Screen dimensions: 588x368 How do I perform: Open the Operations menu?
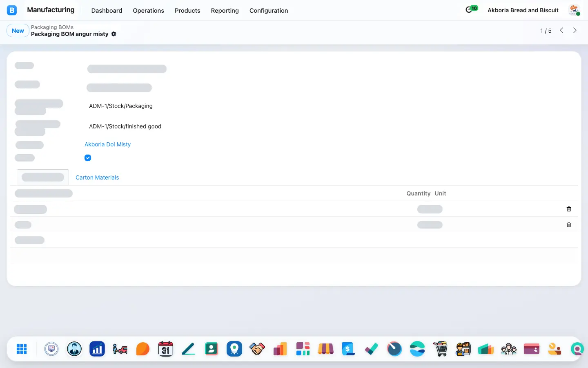pyautogui.click(x=148, y=11)
